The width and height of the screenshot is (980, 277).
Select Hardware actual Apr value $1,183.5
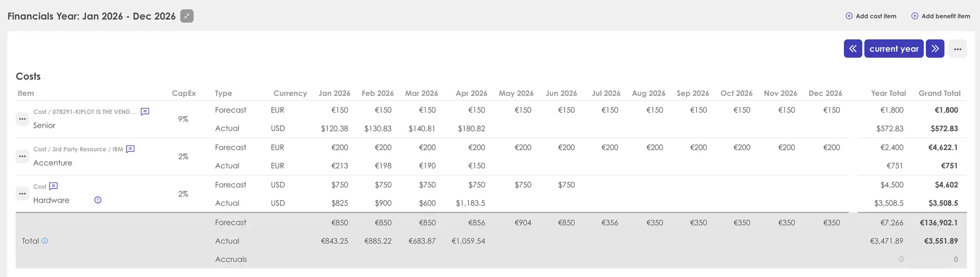[x=470, y=203]
